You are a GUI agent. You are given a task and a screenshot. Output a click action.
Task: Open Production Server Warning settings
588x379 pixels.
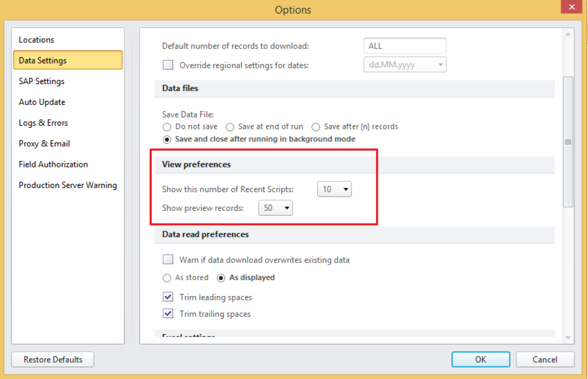(68, 185)
